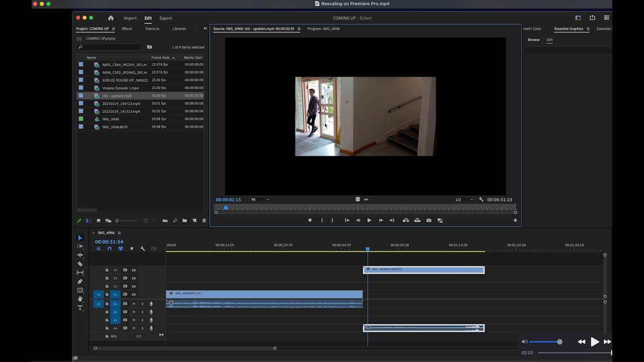This screenshot has width=644, height=362.
Task: Switch to Import workspace tab
Action: pyautogui.click(x=130, y=18)
